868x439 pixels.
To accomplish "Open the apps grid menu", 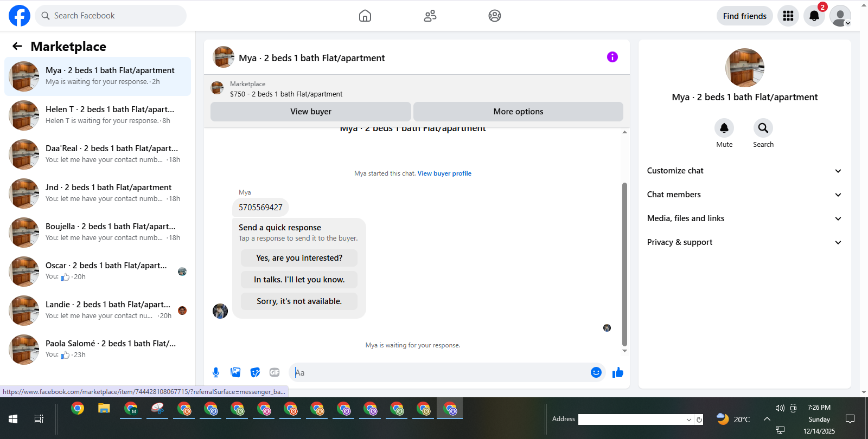I will [788, 16].
